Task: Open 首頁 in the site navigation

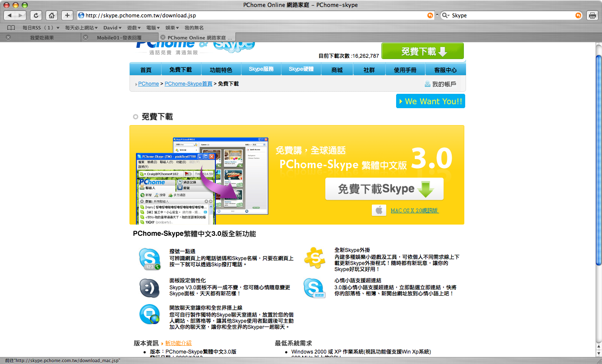Action: pos(146,69)
